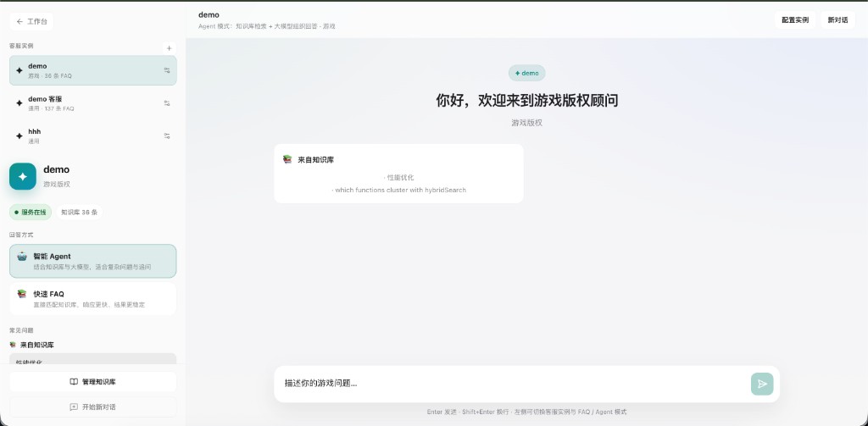The height and width of the screenshot is (426, 868).
Task: Click the Agent 模式 subtitle in header
Action: 266,26
